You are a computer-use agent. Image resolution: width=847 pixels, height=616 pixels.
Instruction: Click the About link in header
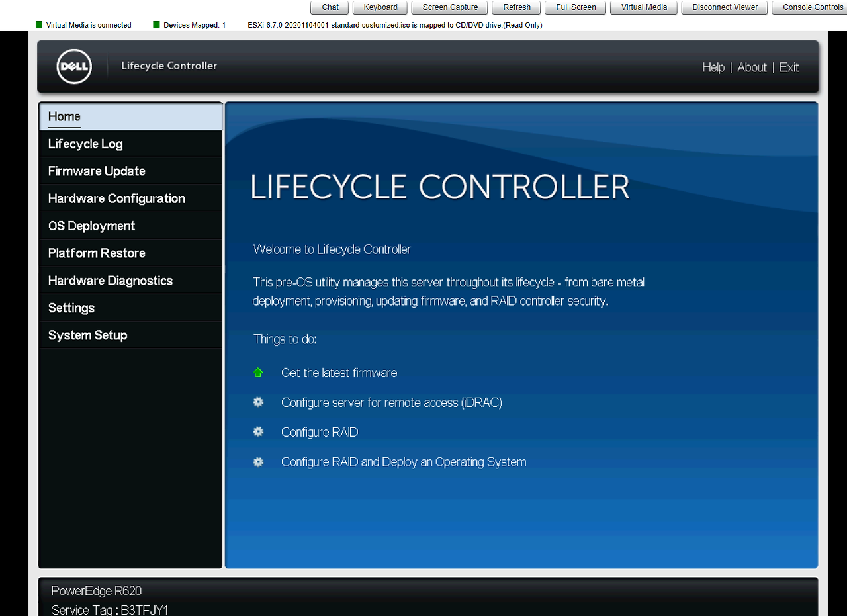[752, 67]
